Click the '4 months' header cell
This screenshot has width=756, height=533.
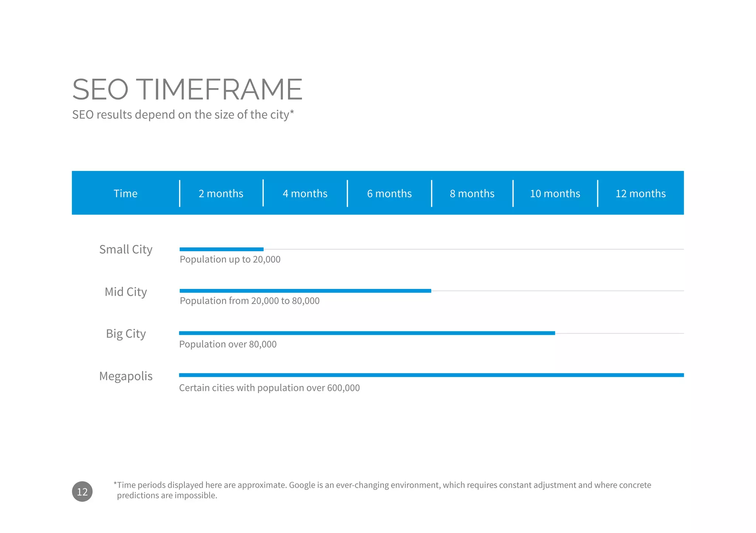(x=305, y=194)
